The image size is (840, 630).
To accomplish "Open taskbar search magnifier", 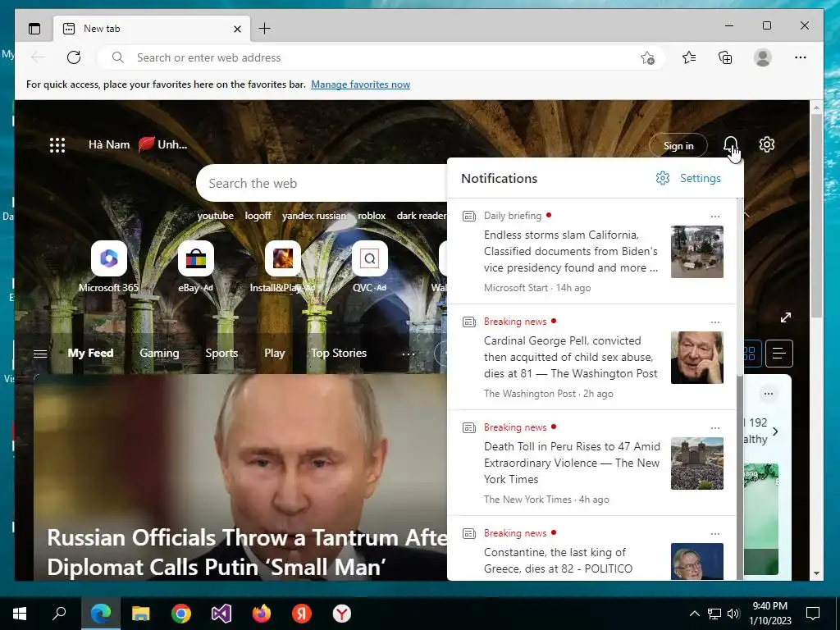I will click(59, 614).
